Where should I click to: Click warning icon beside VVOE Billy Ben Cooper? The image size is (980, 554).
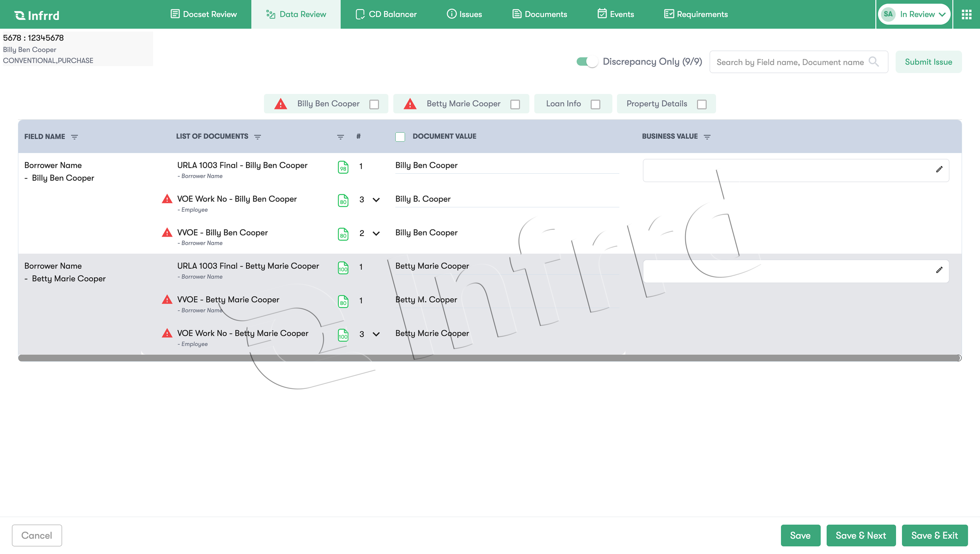click(167, 232)
